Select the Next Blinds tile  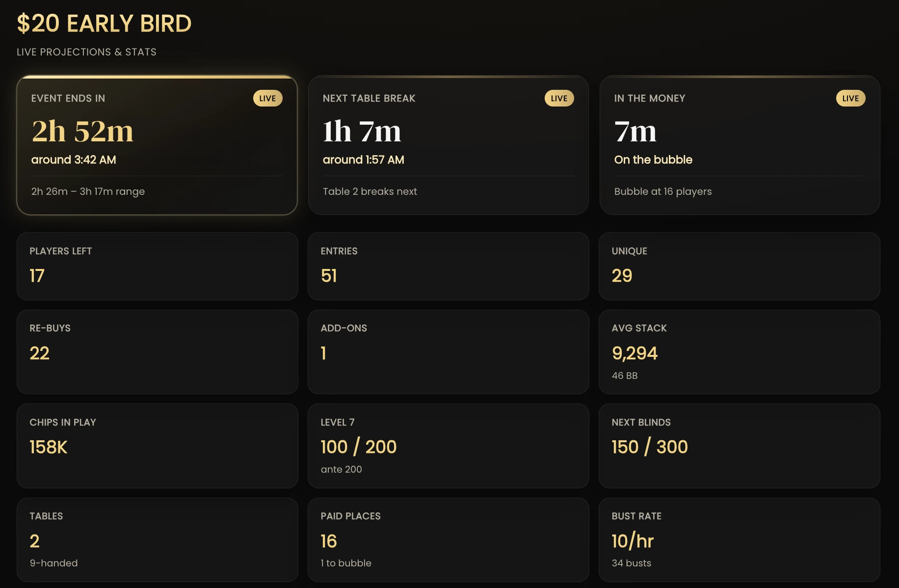(x=739, y=446)
